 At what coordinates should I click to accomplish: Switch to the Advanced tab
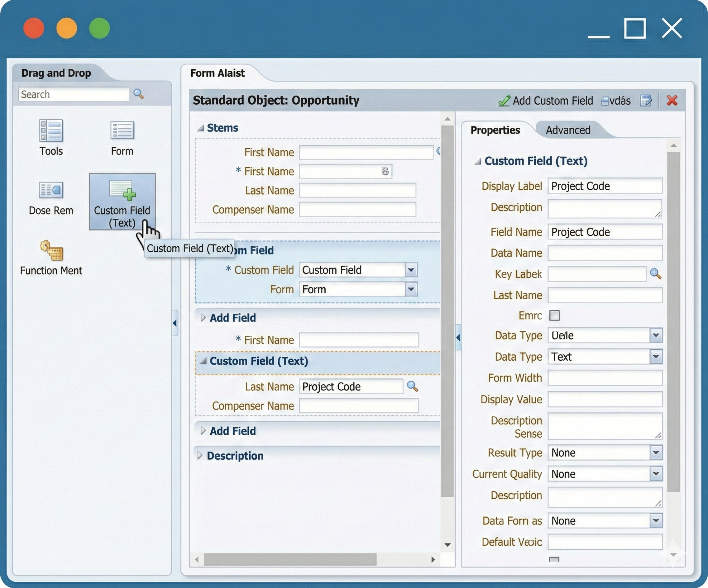[568, 130]
